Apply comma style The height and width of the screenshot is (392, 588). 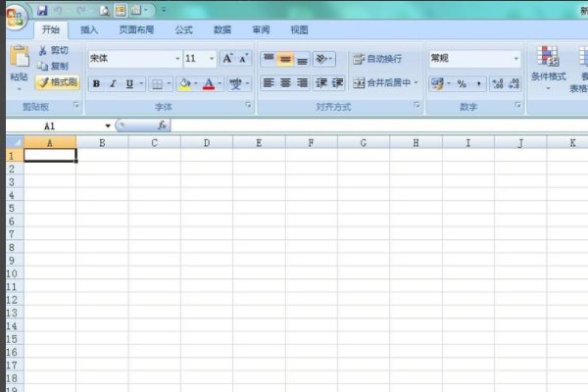pos(478,84)
